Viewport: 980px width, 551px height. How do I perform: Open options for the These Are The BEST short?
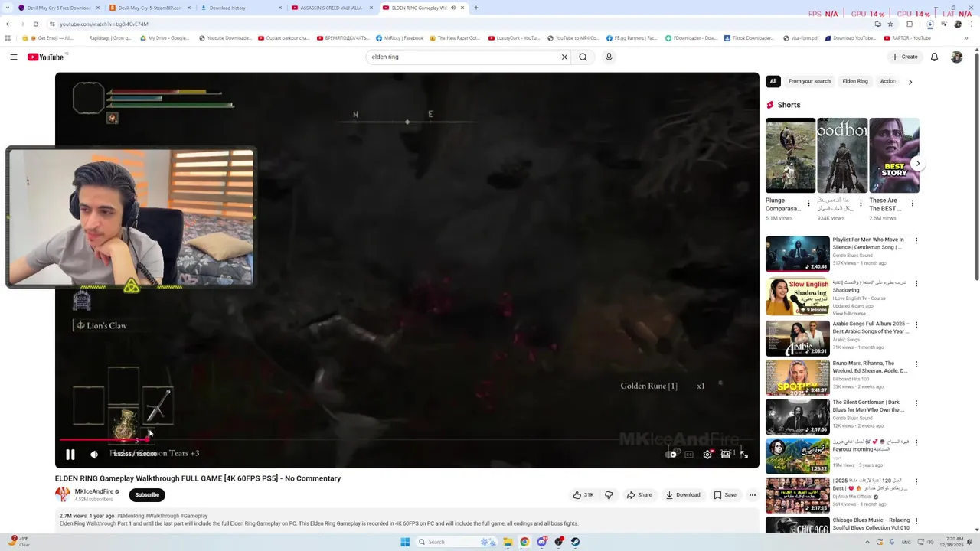click(x=913, y=204)
